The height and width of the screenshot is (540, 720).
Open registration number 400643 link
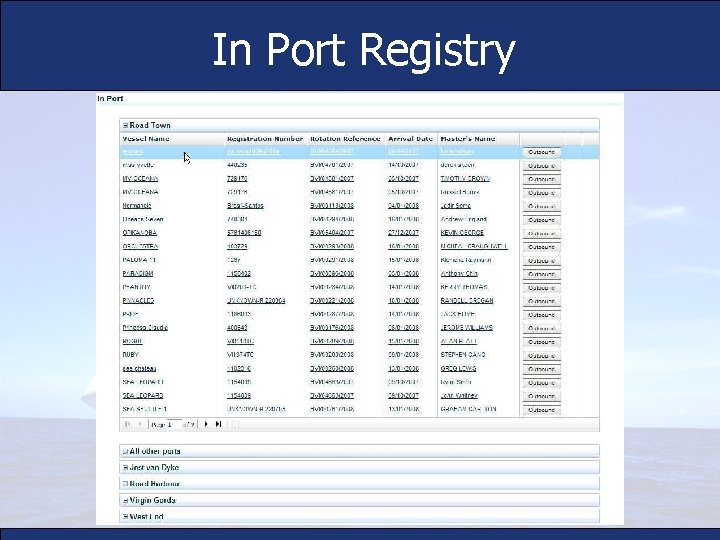[x=237, y=328]
